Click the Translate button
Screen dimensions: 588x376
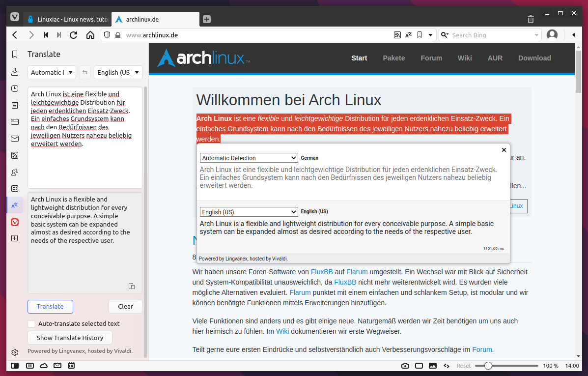tap(50, 307)
